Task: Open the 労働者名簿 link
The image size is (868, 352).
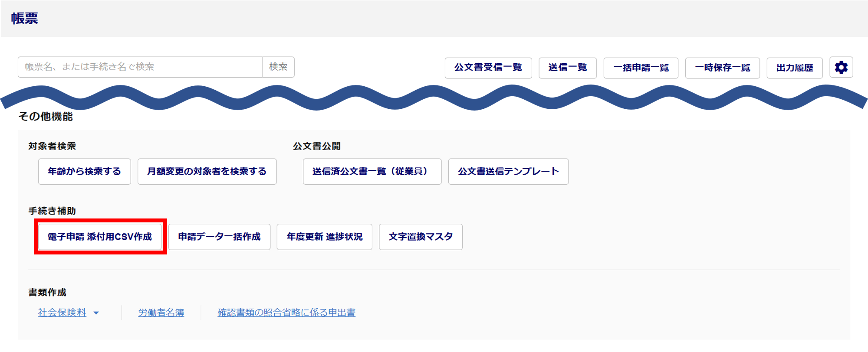Action: point(161,313)
